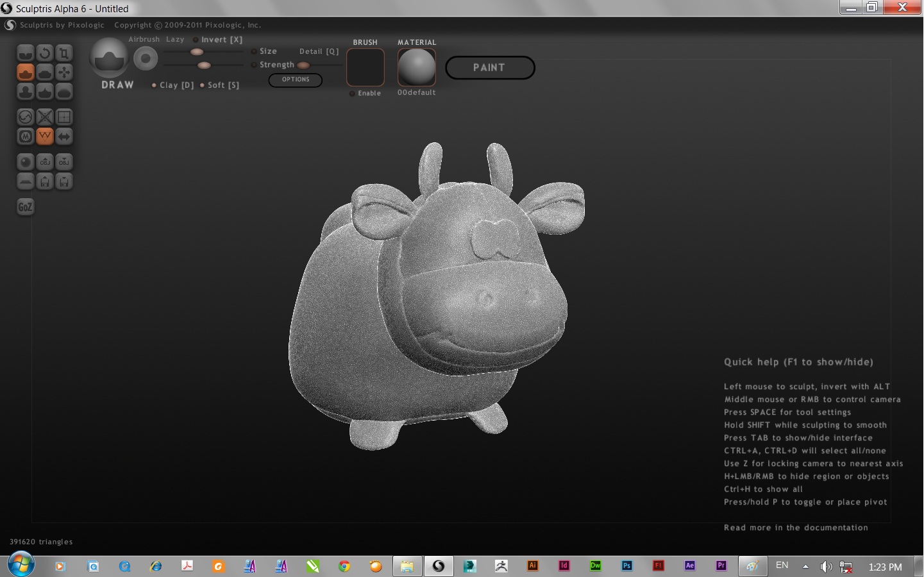Show hidden tray icons arrow

pos(805,566)
